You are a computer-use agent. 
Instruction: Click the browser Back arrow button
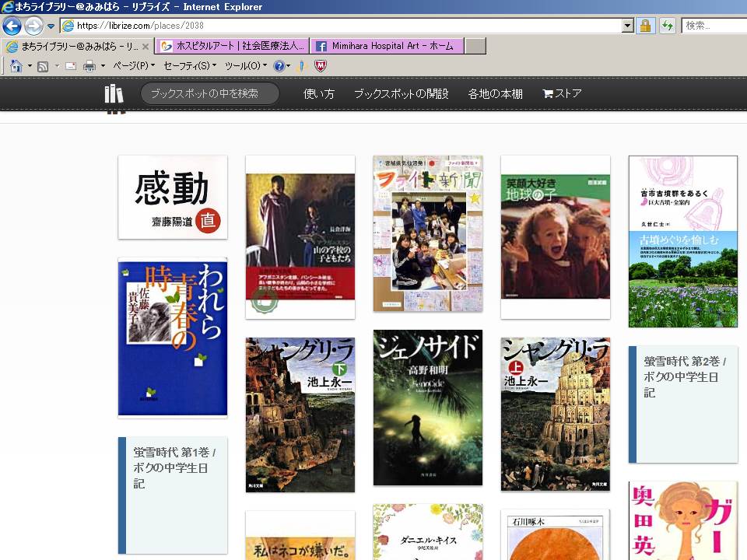(x=12, y=26)
